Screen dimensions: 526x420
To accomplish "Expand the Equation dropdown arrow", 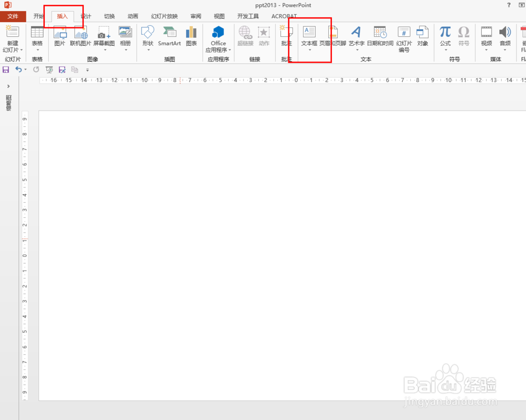I will (x=446, y=50).
